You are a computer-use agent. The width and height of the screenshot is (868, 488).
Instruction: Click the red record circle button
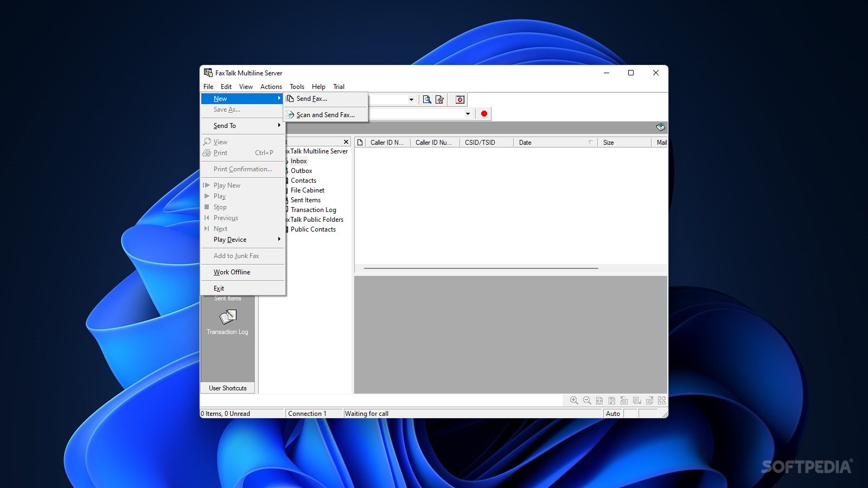click(x=484, y=114)
